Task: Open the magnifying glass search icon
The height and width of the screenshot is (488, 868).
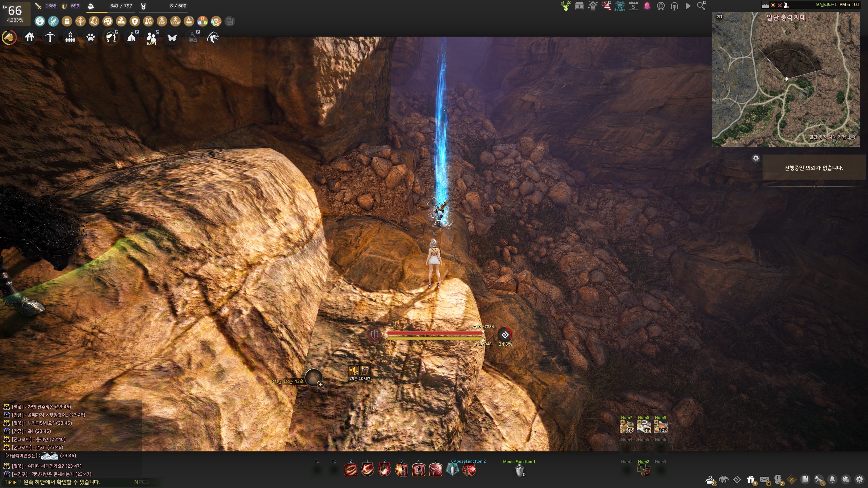Action: click(701, 6)
